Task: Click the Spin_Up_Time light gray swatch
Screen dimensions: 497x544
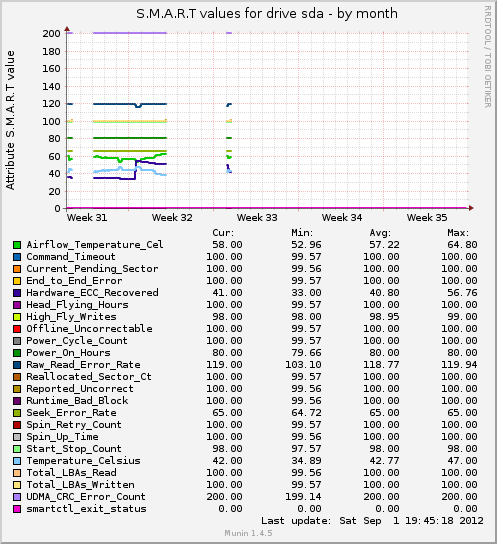Action: coord(17,437)
